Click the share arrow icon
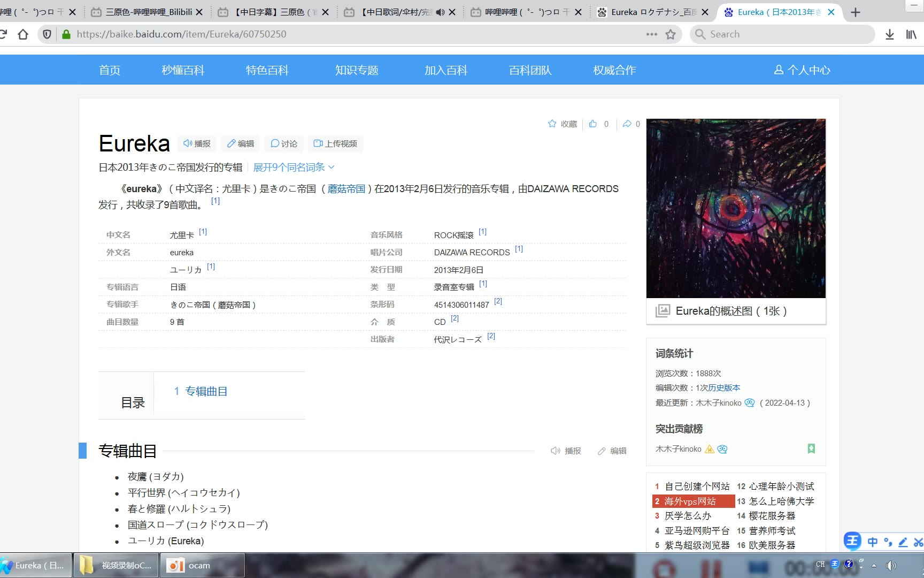The image size is (924, 578). 627,124
